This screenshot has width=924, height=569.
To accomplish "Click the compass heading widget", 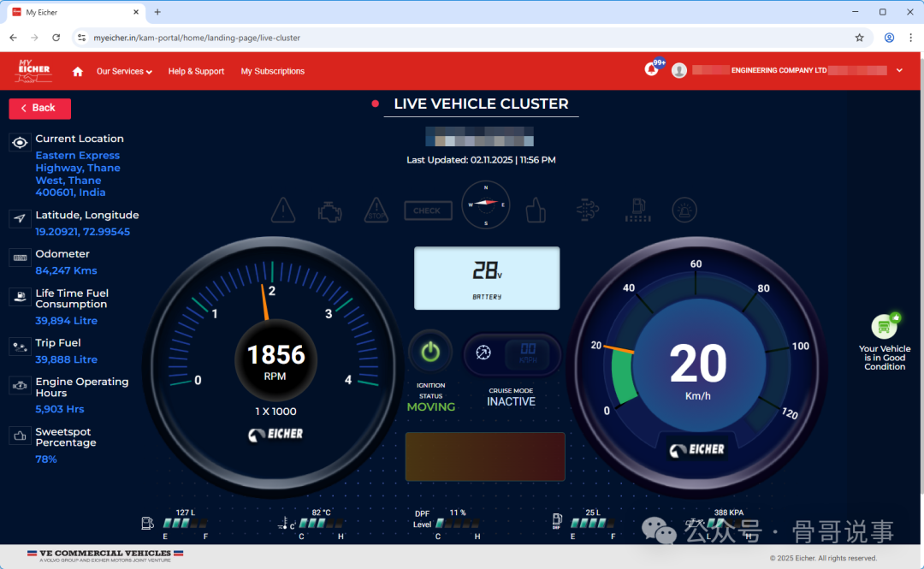I will [486, 204].
